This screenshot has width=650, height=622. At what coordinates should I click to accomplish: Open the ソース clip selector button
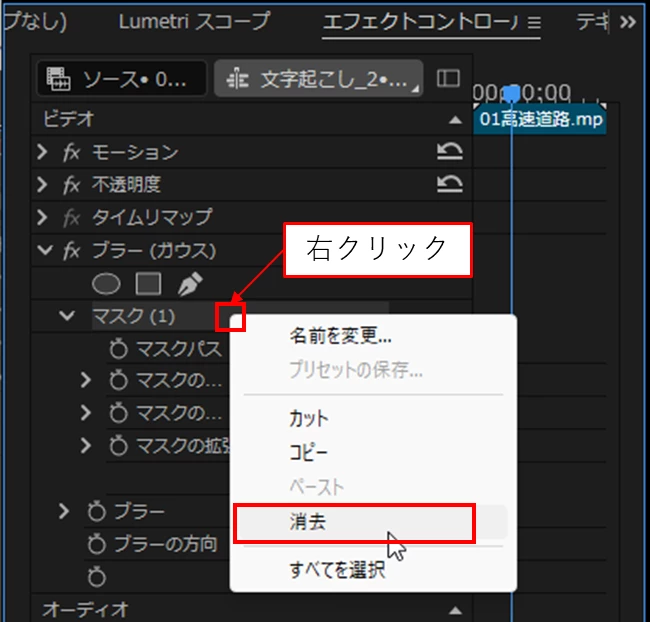[x=121, y=78]
